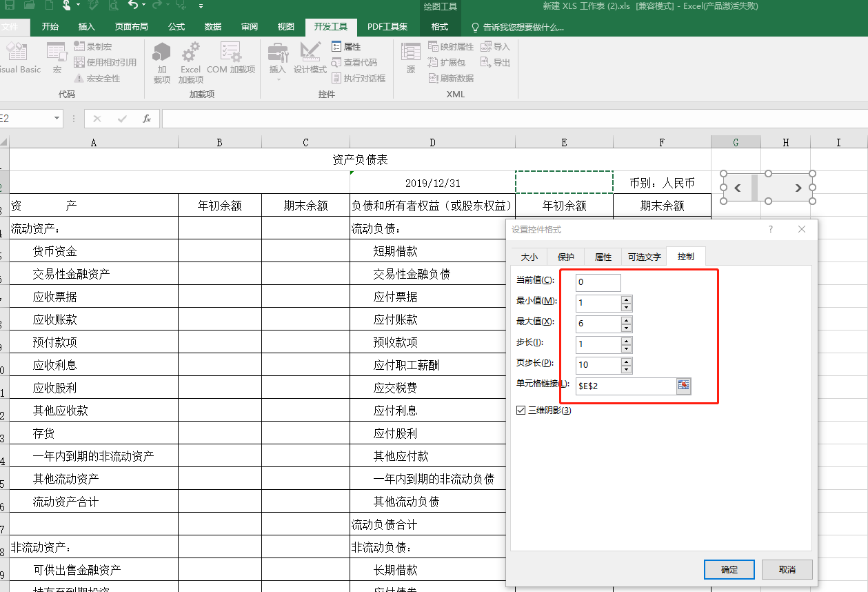Screen dimensions: 868x592
Task: Switch to 保护 tab in dialog
Action: pos(566,257)
